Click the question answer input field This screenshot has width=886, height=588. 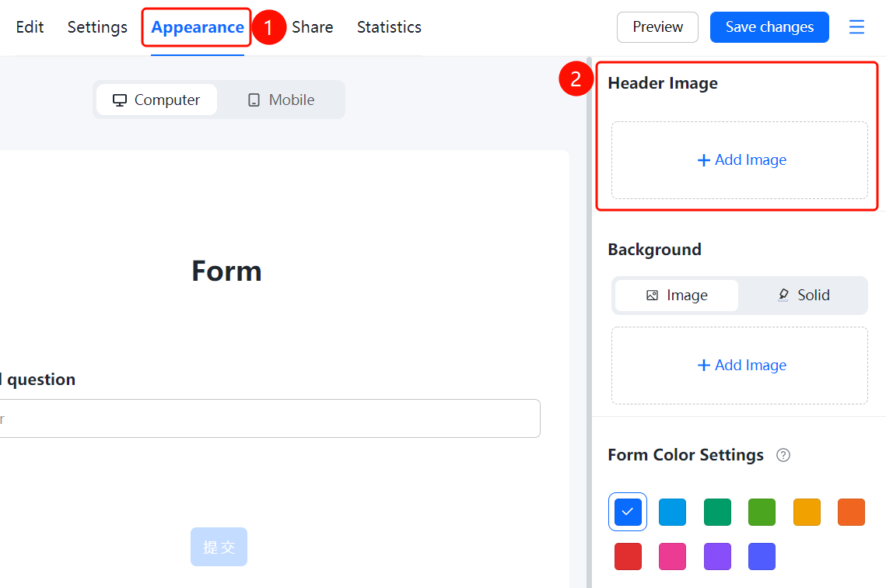pos(270,418)
